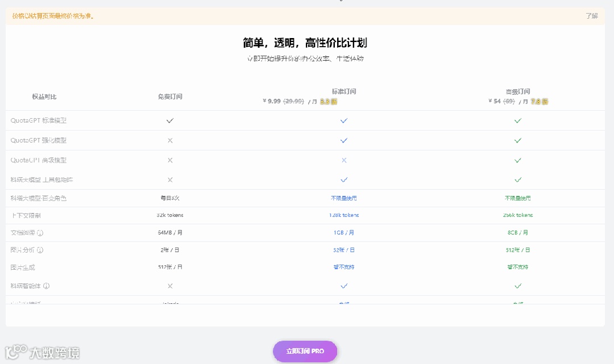
Task: Click the 立即订阅 PRO button
Action: [305, 351]
